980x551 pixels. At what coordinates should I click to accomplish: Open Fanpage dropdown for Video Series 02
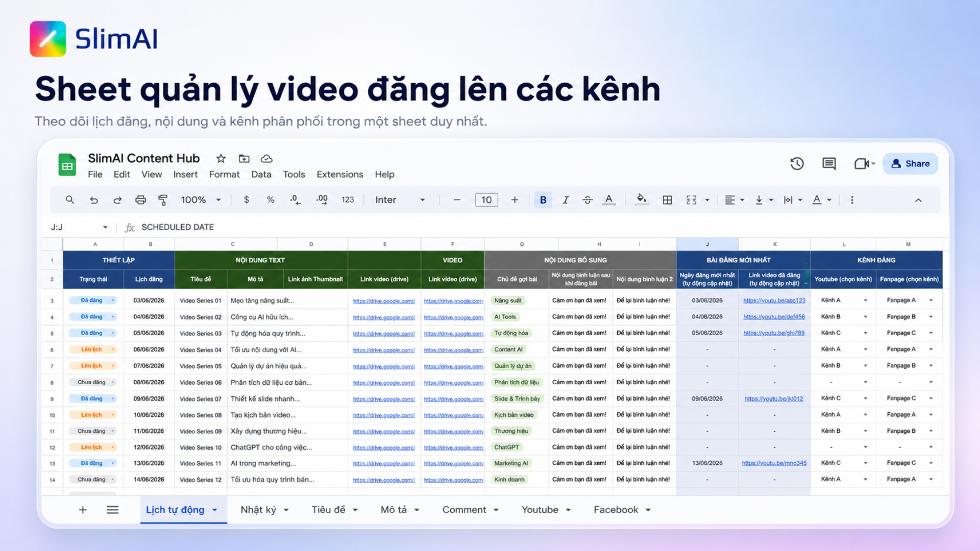(931, 317)
